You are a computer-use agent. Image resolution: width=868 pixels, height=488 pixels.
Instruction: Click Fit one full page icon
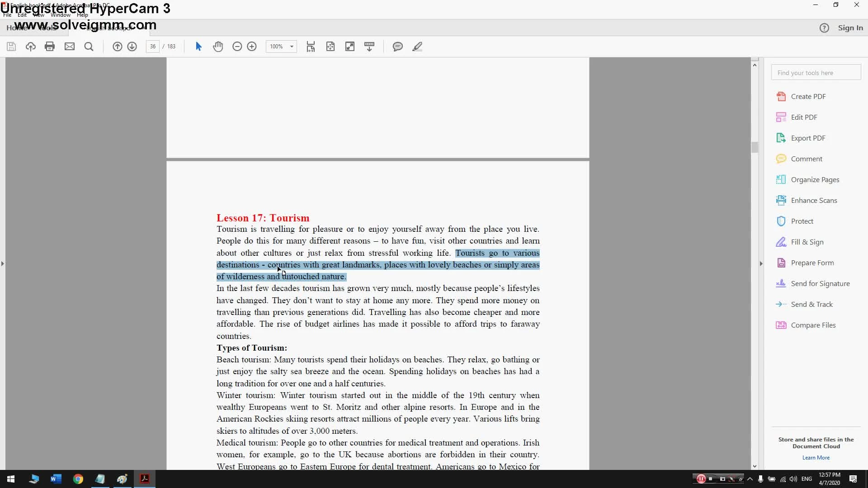330,47
